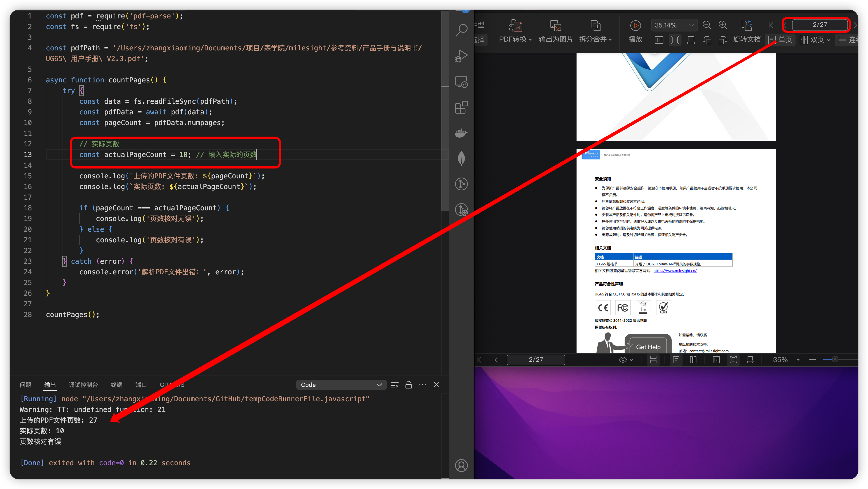Open the Docker whale icon in sidebar

click(x=461, y=133)
